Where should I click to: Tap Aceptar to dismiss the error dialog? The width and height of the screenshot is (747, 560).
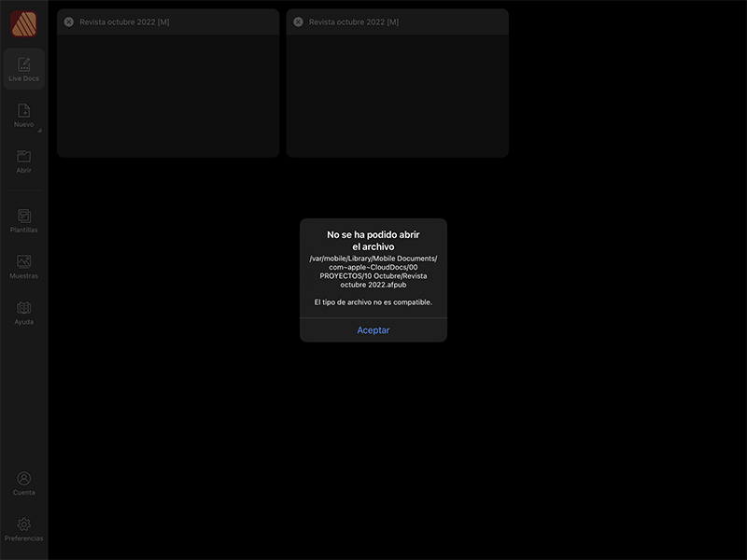point(373,329)
